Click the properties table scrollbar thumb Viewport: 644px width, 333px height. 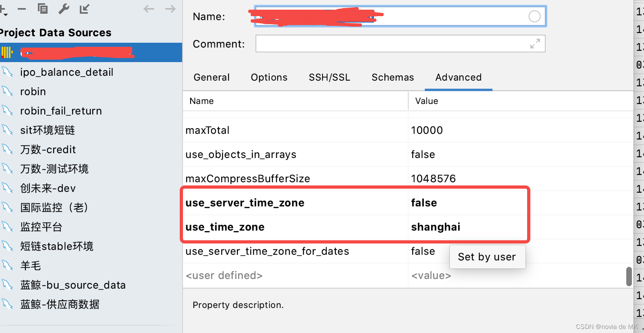(x=629, y=277)
